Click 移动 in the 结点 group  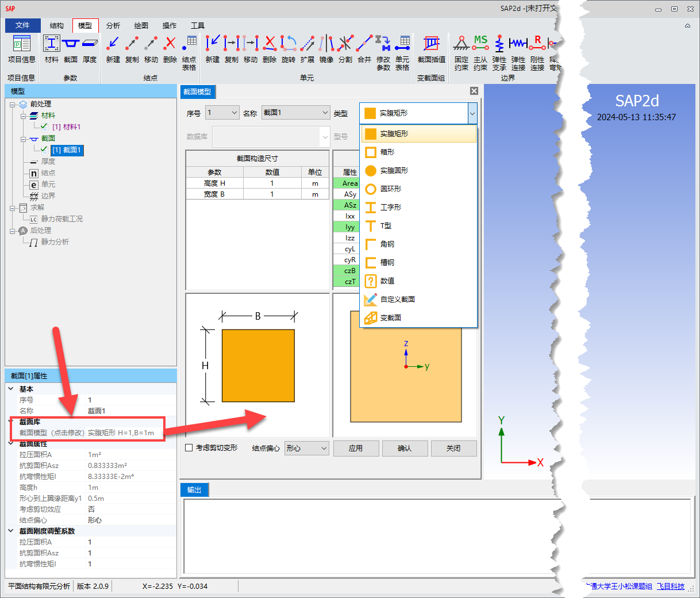pos(151,49)
